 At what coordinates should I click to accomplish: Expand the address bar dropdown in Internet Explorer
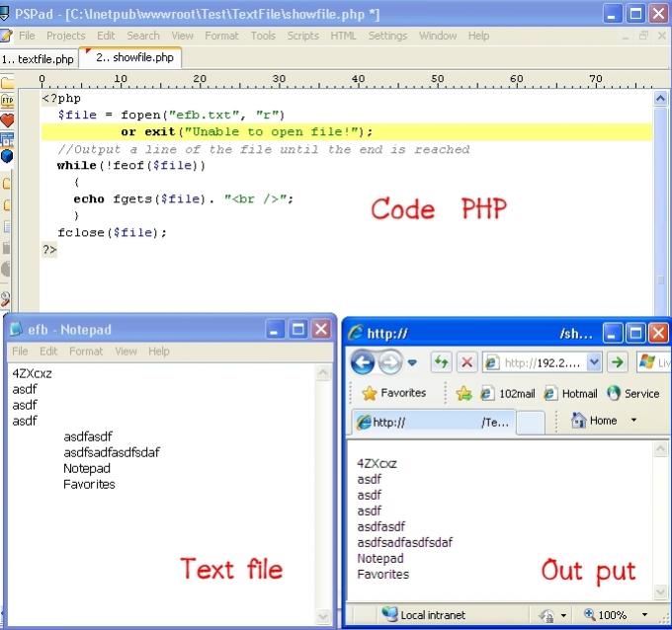[x=594, y=362]
